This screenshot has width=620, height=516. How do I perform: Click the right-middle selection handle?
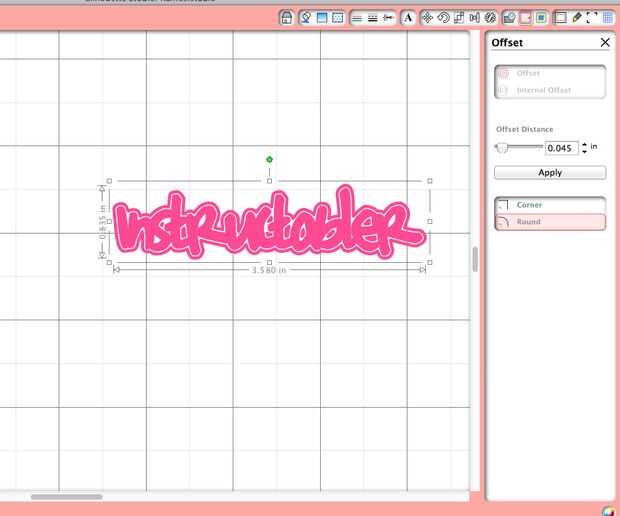430,221
